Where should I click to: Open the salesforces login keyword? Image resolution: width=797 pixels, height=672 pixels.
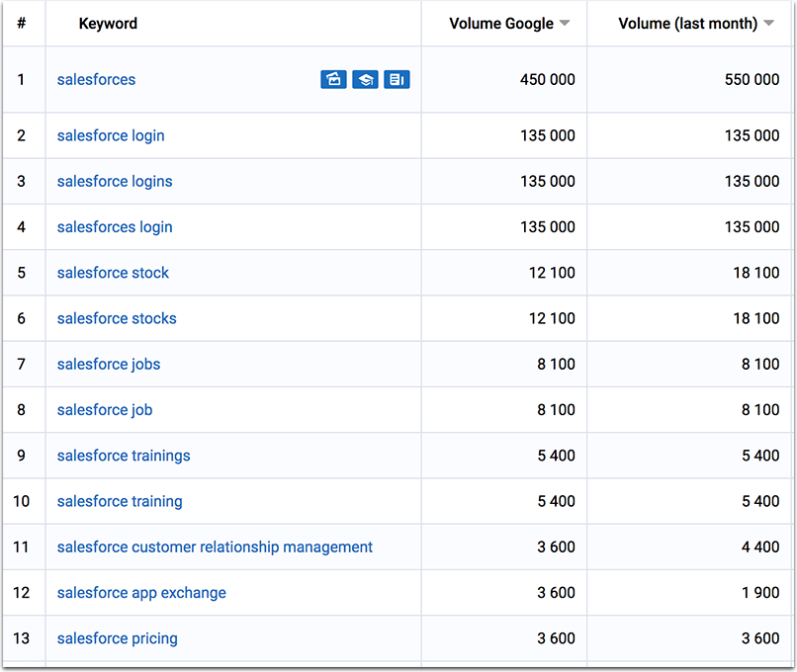tap(115, 227)
